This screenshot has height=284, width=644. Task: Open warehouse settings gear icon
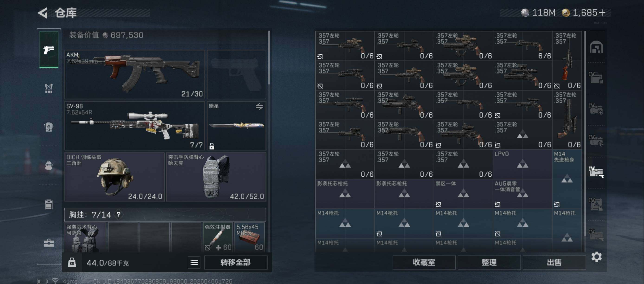click(596, 257)
